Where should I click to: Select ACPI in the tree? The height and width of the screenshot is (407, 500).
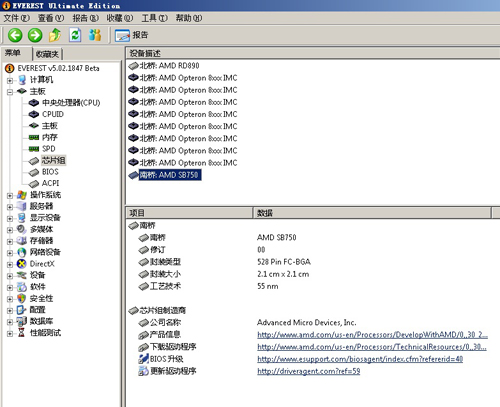click(x=50, y=183)
